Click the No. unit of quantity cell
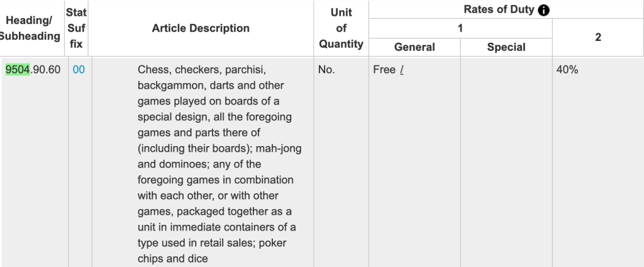Screen dimensions: 644x267 point(326,70)
